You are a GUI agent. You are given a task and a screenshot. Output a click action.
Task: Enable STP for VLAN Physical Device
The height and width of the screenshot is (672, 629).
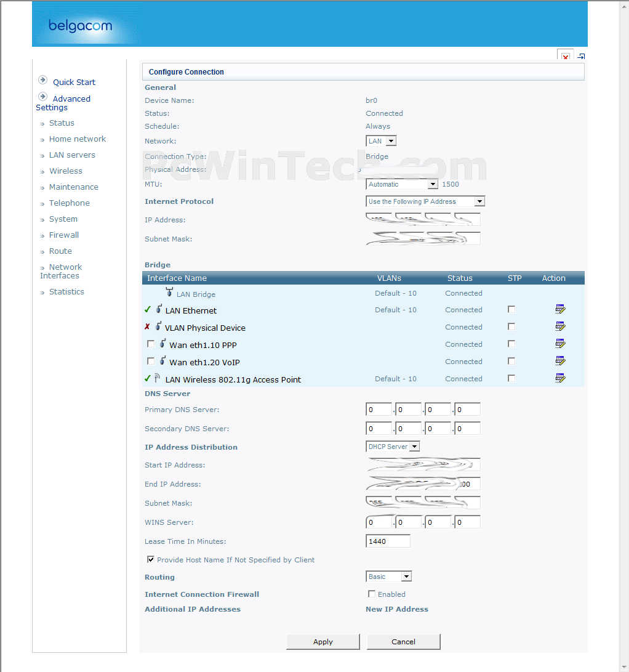tap(511, 326)
